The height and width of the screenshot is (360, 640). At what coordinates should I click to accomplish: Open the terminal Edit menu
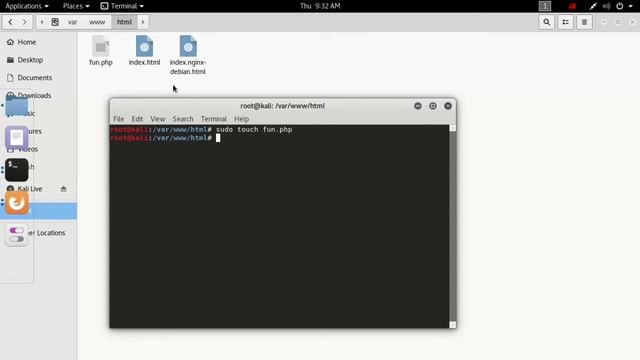137,119
